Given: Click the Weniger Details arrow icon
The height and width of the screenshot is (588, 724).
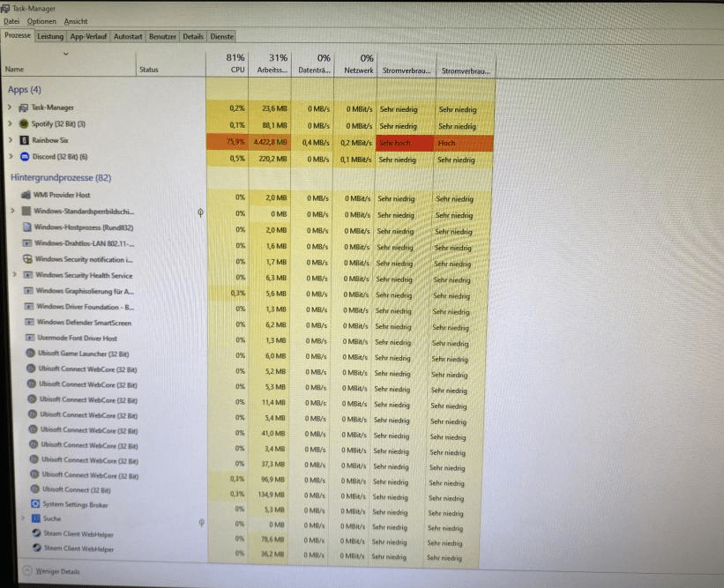Looking at the screenshot, I should coord(27,571).
